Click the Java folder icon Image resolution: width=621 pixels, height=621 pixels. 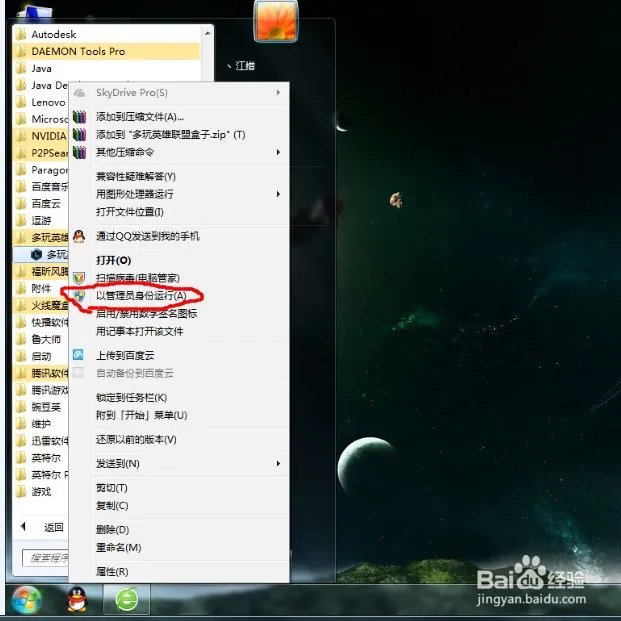[21, 69]
